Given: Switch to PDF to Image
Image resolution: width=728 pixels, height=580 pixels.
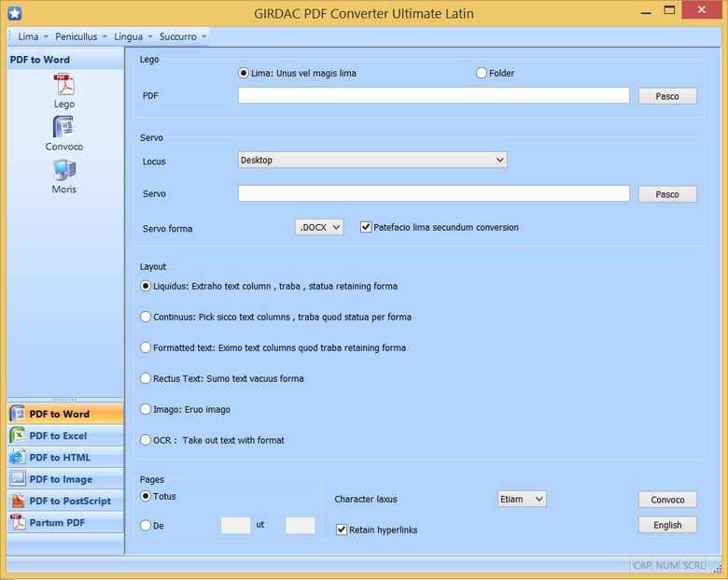Looking at the screenshot, I should tap(65, 479).
